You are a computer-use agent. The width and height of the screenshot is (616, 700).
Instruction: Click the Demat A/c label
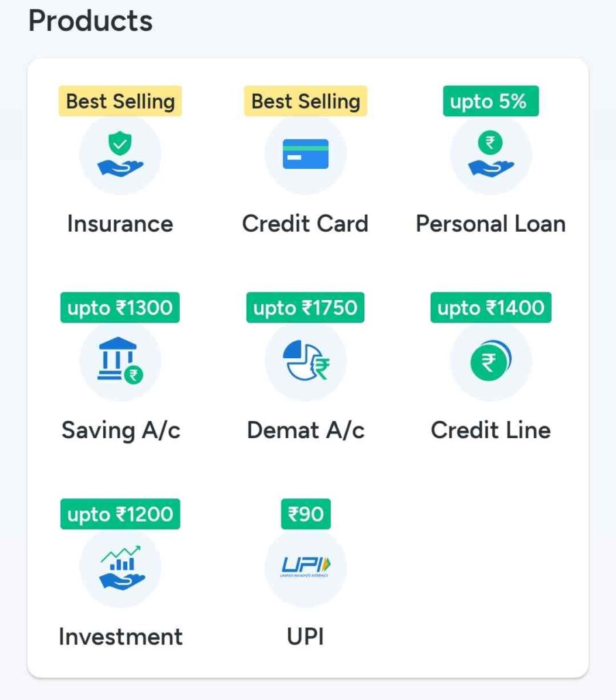(x=306, y=431)
